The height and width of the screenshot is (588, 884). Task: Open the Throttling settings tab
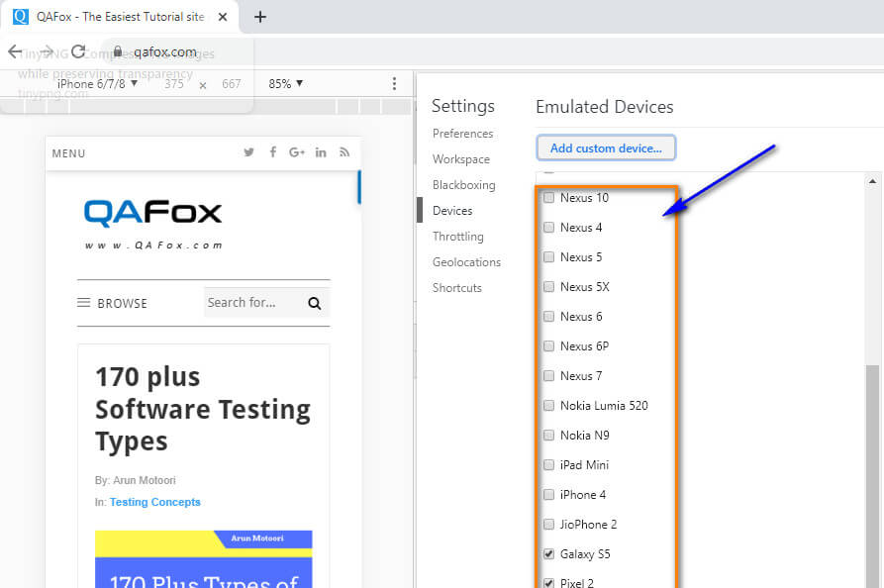(x=457, y=237)
